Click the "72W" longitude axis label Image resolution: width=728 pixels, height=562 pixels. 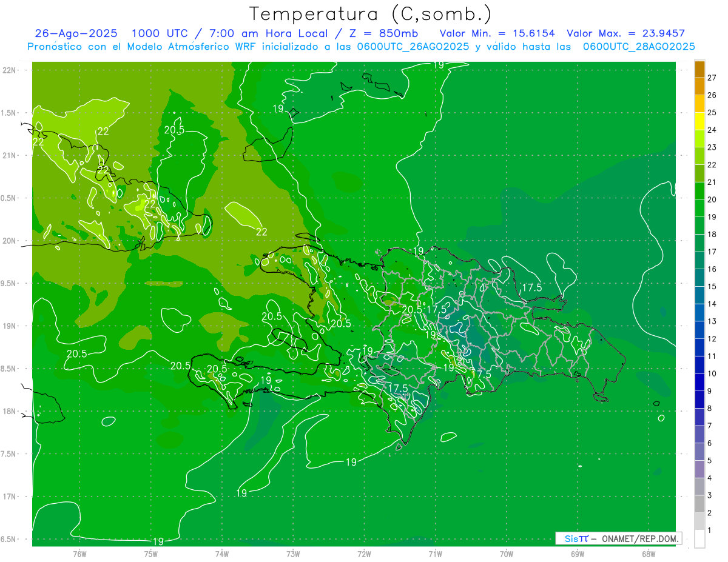click(x=364, y=554)
